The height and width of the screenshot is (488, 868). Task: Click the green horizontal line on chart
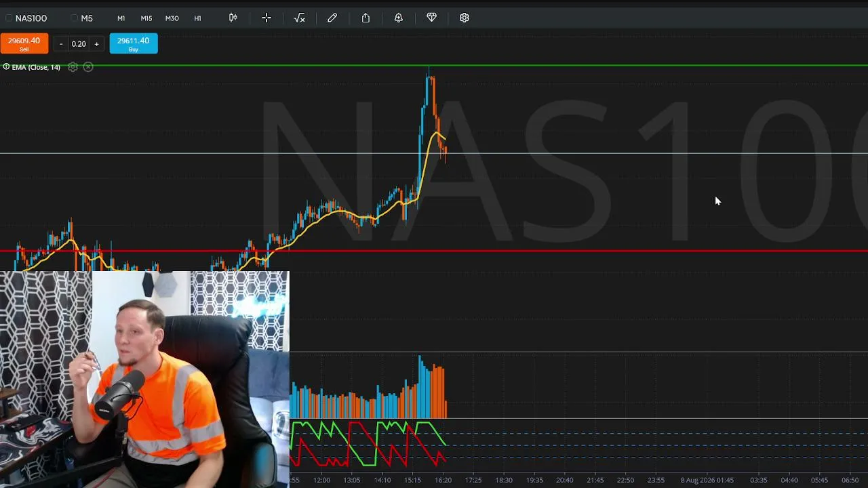coord(434,66)
